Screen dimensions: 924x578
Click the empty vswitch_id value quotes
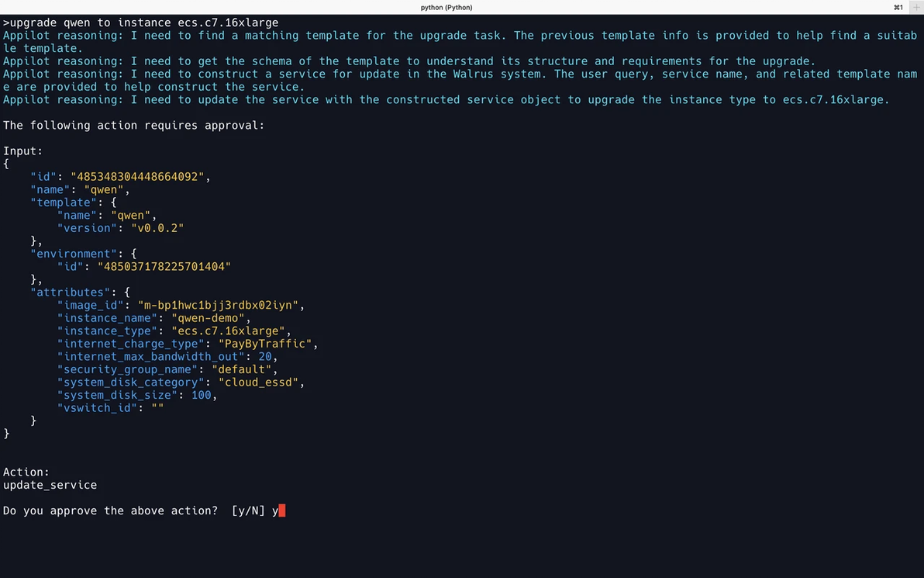click(157, 408)
